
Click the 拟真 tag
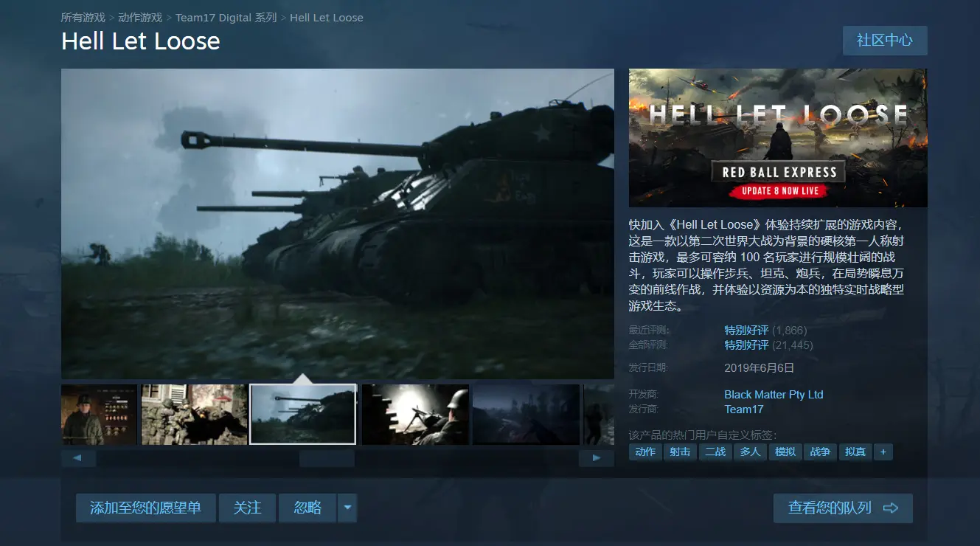(855, 452)
